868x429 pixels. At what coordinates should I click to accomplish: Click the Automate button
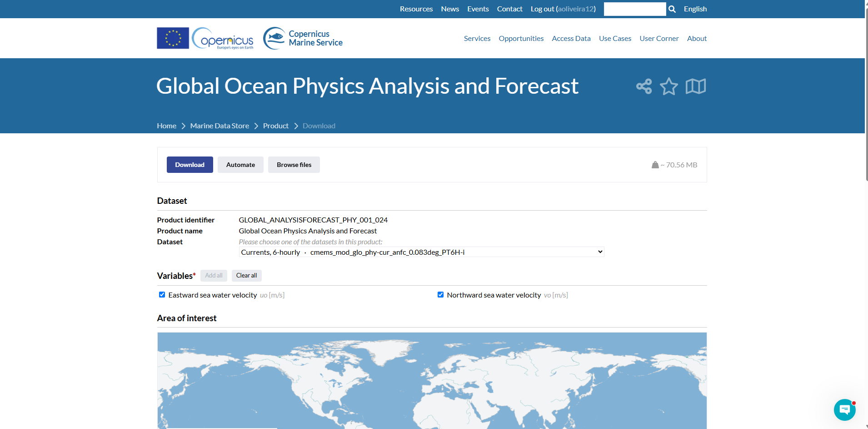[x=240, y=165]
